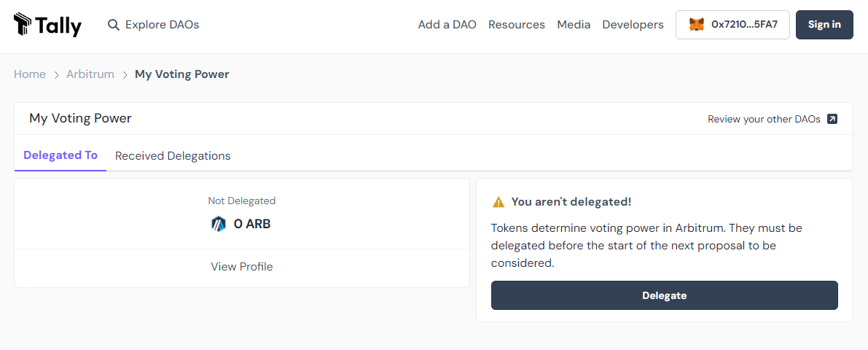Click the Tally logo icon
Viewport: 868px width, 350px height.
[23, 25]
